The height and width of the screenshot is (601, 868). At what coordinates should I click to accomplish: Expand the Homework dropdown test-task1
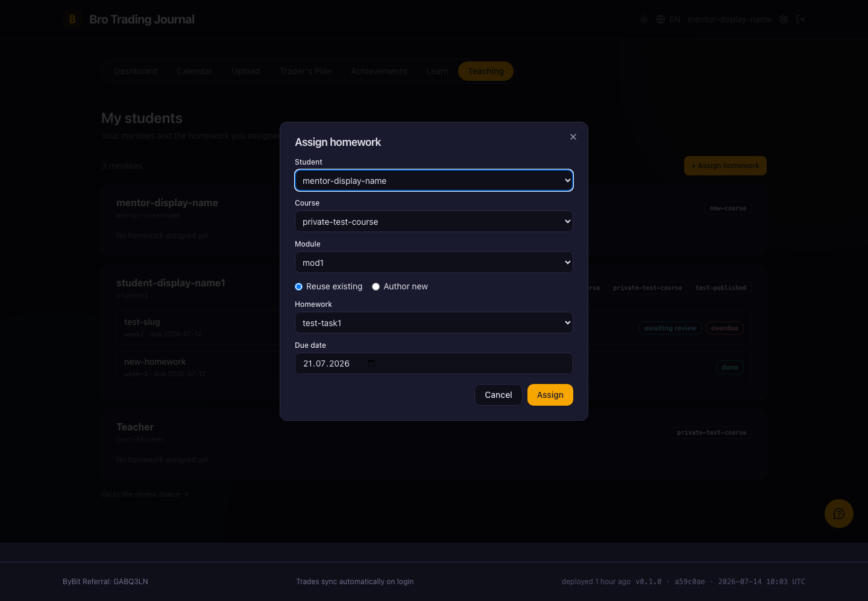pos(434,323)
